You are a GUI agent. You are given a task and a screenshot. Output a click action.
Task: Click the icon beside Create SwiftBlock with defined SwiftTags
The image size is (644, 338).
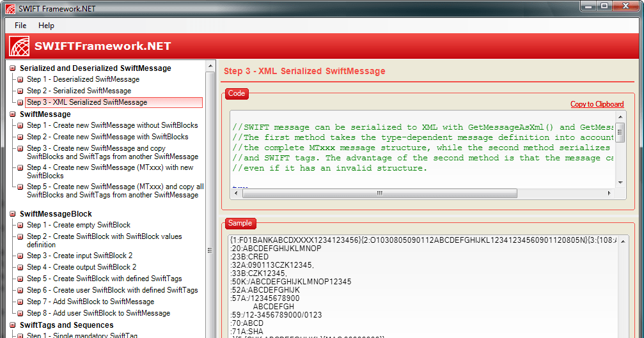click(x=20, y=279)
